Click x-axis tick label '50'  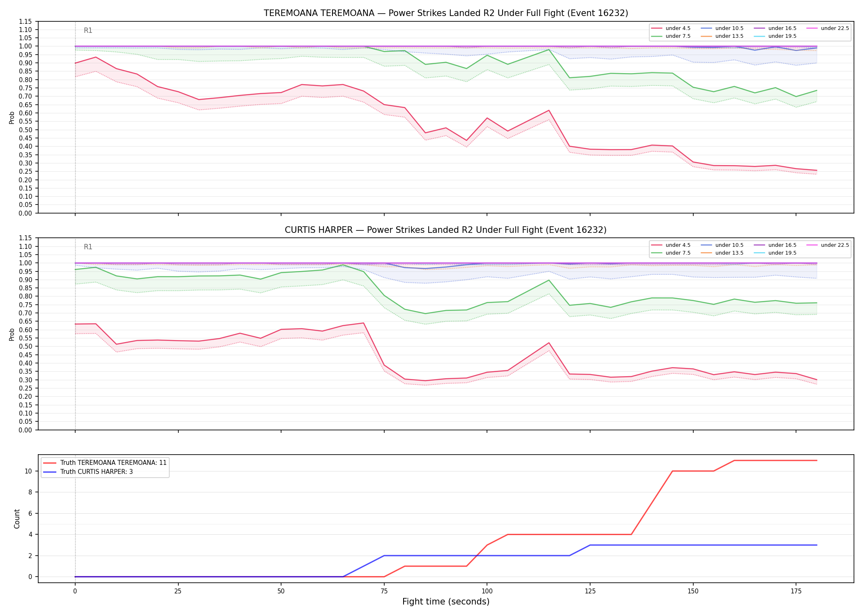(281, 591)
